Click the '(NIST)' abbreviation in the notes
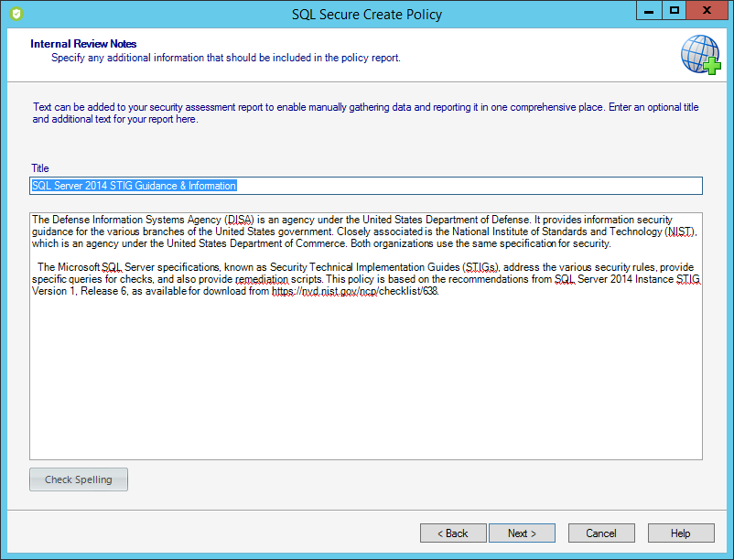Image resolution: width=734 pixels, height=560 pixels. tap(681, 232)
